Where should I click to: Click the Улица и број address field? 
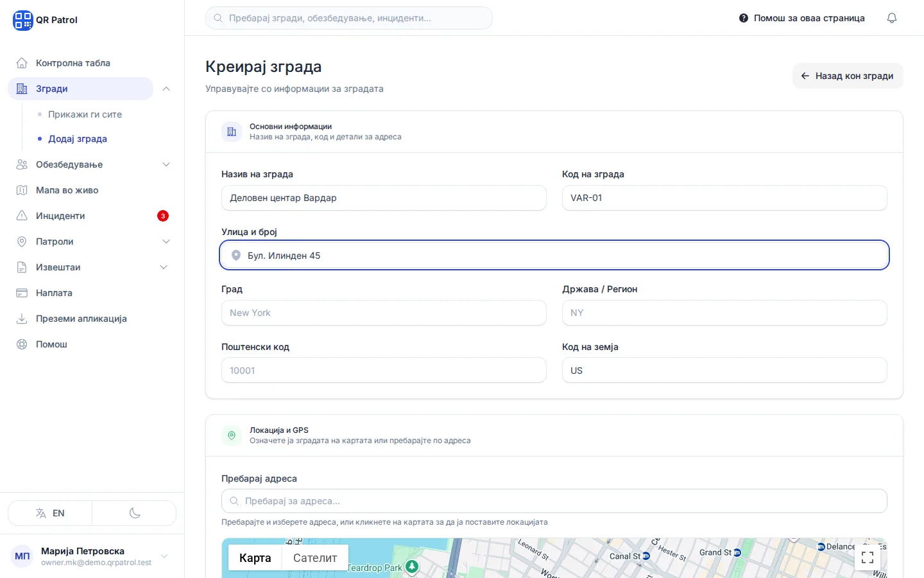(x=554, y=255)
